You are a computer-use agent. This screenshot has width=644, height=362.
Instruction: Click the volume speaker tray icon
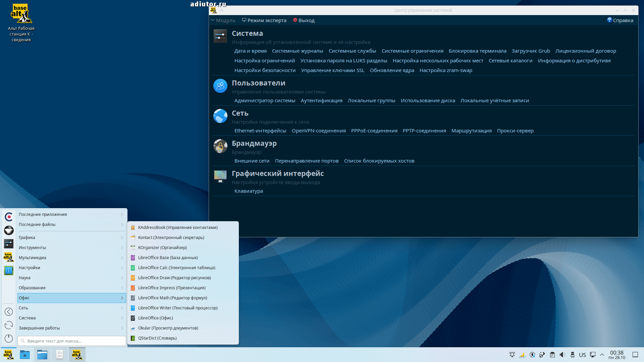562,355
